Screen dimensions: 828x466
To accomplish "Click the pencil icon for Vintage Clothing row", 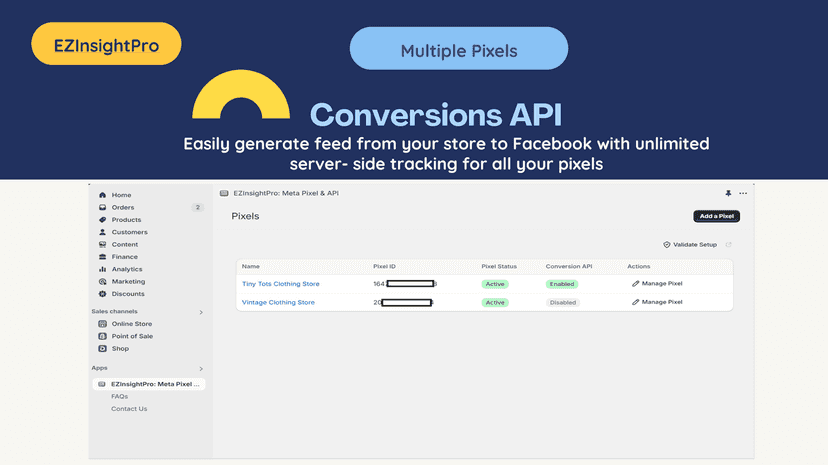I will point(635,302).
